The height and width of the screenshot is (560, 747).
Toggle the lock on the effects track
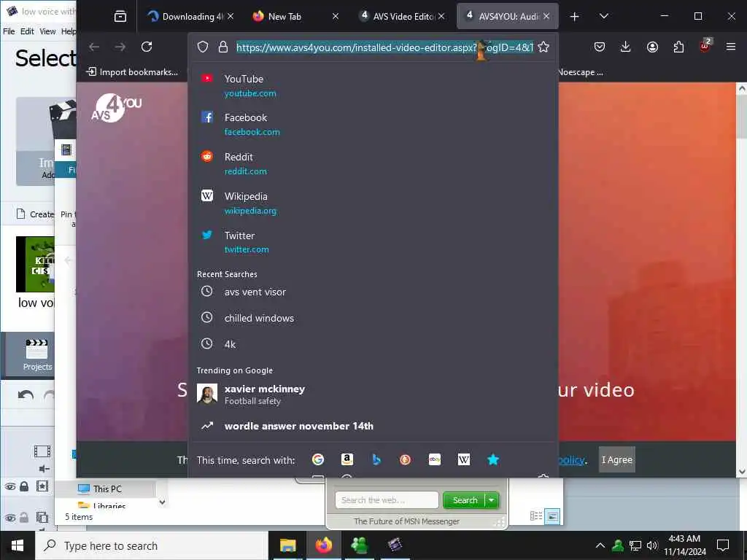click(24, 486)
